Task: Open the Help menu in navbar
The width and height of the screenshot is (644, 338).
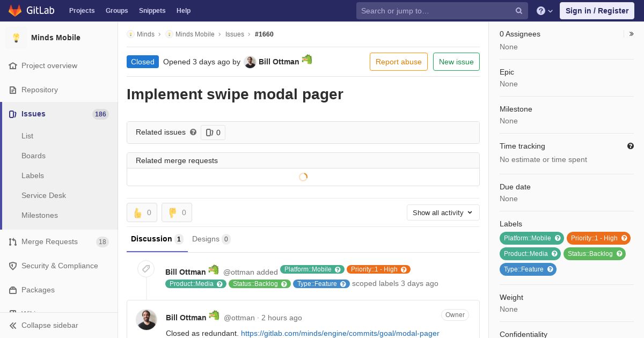Action: [184, 11]
